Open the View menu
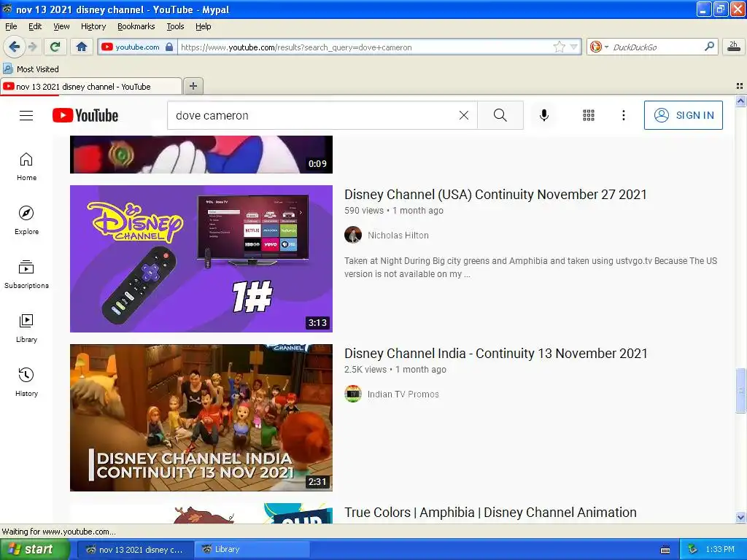The image size is (747, 560). 61,26
